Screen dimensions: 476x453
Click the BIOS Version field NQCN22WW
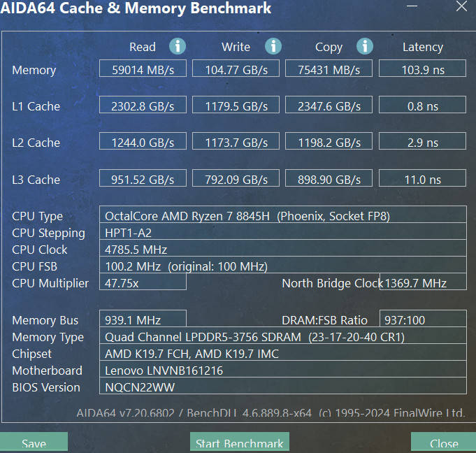(x=283, y=386)
